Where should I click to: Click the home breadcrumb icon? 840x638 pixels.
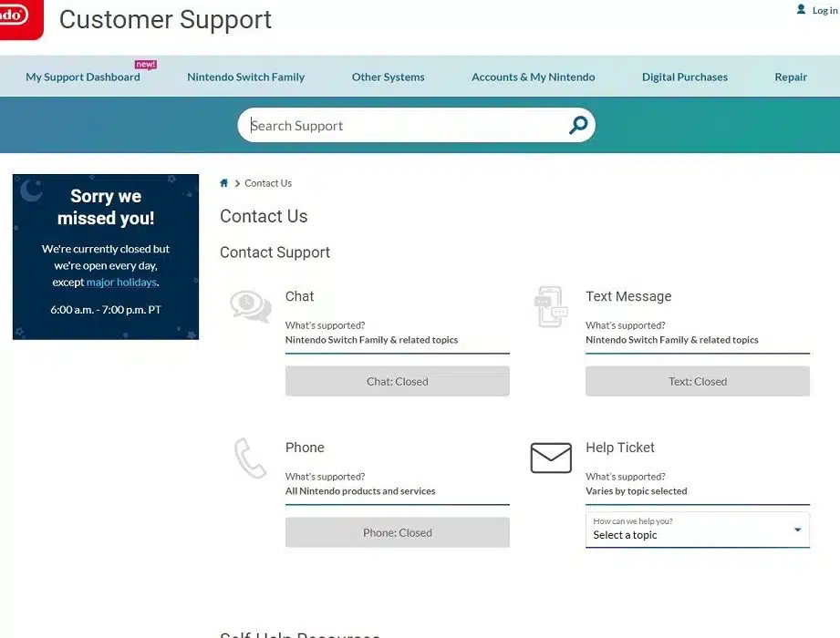click(224, 183)
